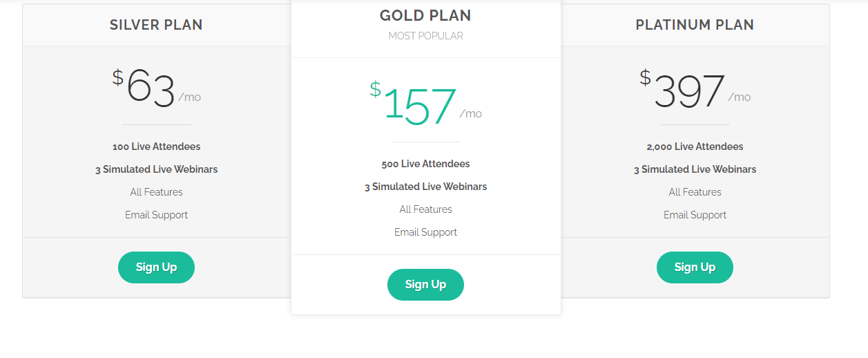Image resolution: width=868 pixels, height=358 pixels.
Task: Click the green $157 per month price
Action: (x=426, y=106)
